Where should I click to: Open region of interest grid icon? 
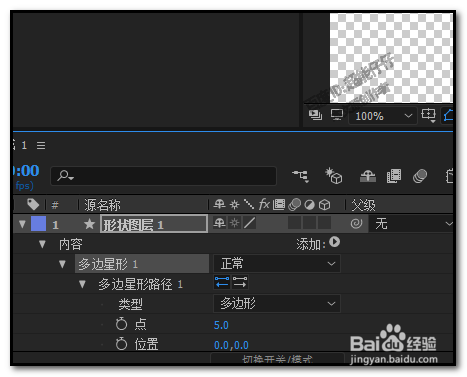click(428, 115)
